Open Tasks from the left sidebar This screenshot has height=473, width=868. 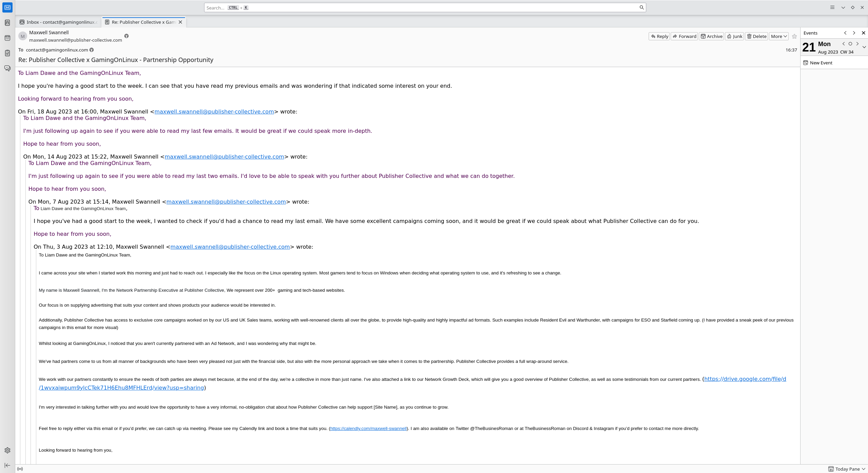[x=7, y=53]
